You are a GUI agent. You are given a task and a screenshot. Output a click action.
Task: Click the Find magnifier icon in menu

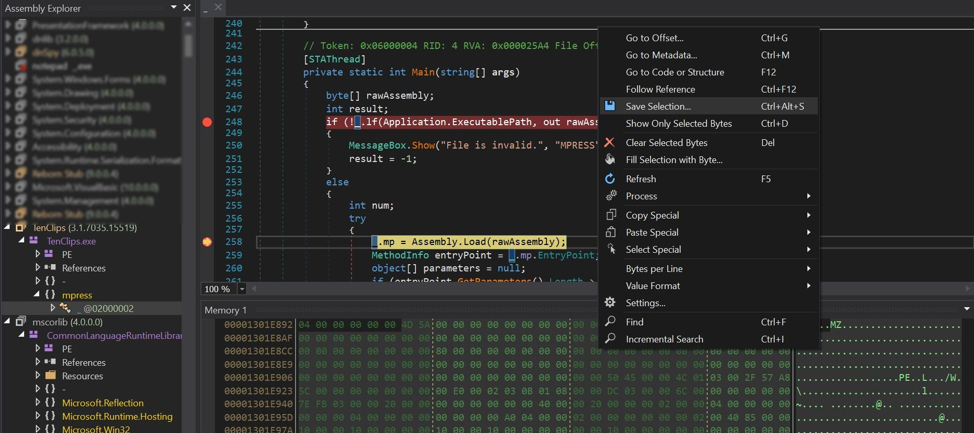click(610, 322)
